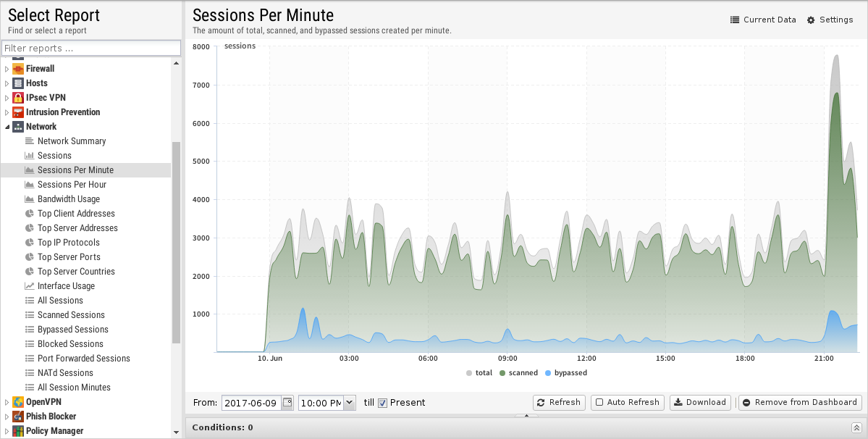Click Remove from Dashboard button

799,402
